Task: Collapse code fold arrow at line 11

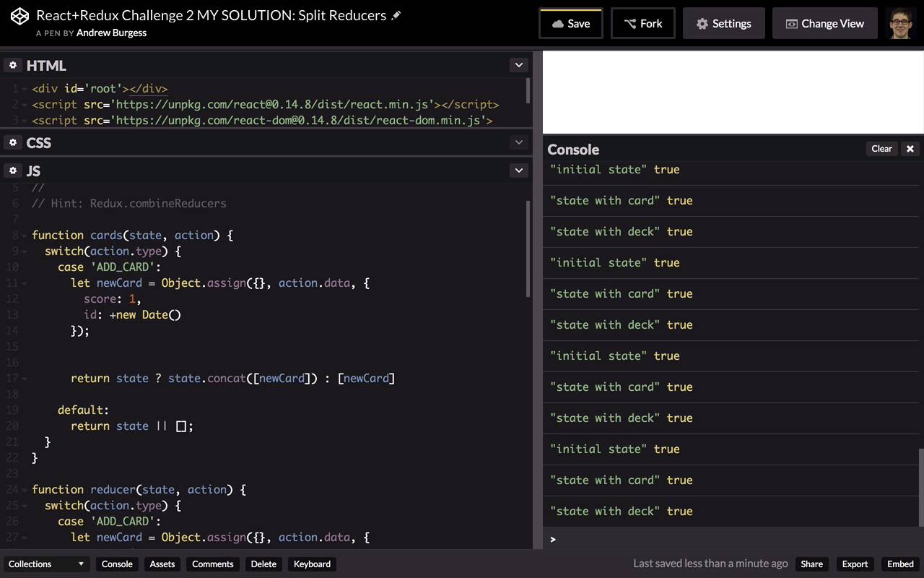Action: pos(25,283)
